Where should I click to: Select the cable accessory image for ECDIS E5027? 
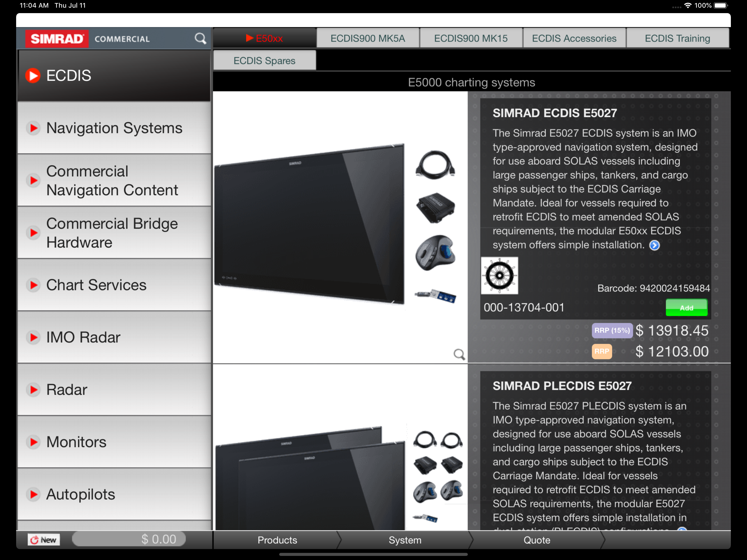coord(435,165)
